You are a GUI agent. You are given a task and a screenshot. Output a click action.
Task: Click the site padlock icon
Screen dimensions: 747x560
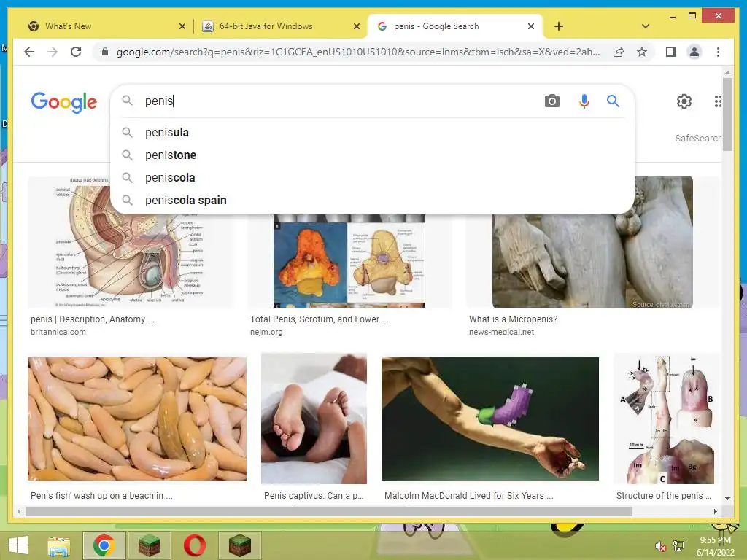[x=105, y=52]
